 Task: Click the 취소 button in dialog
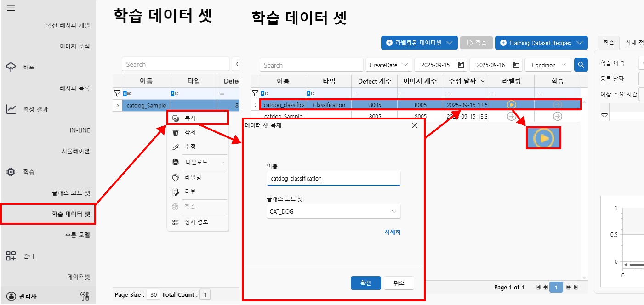[x=399, y=283]
